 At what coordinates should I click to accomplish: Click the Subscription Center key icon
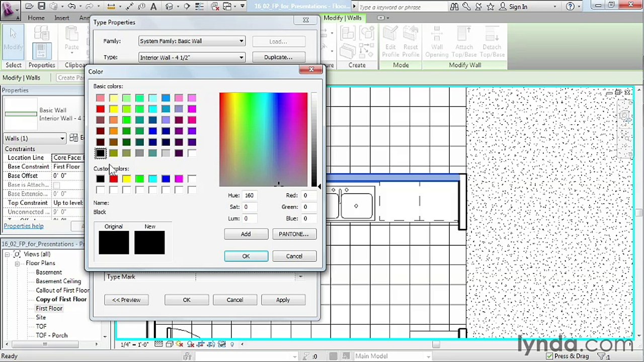[466, 7]
